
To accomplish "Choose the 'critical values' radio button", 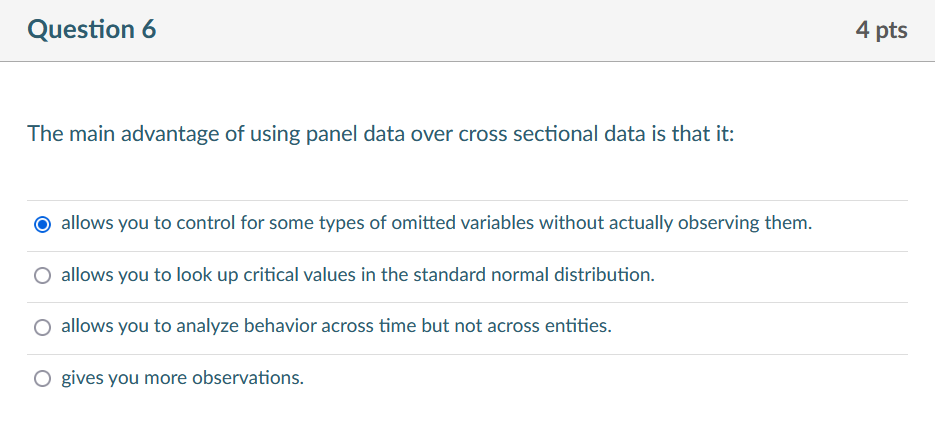I will [42, 276].
